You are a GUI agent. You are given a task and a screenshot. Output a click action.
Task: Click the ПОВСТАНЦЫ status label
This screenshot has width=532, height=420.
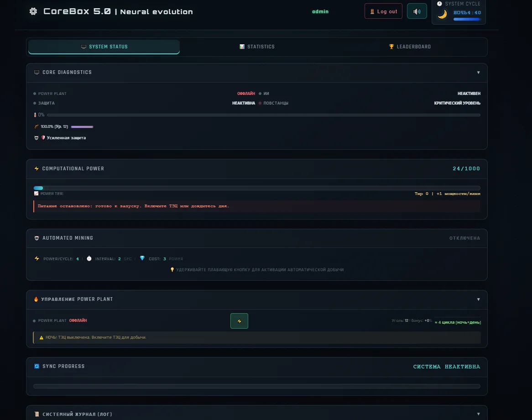[276, 103]
